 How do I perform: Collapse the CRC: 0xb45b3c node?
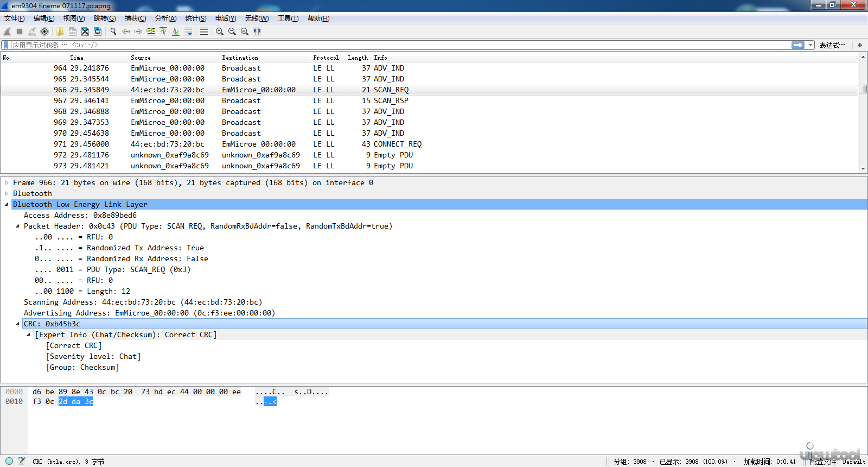pos(17,324)
